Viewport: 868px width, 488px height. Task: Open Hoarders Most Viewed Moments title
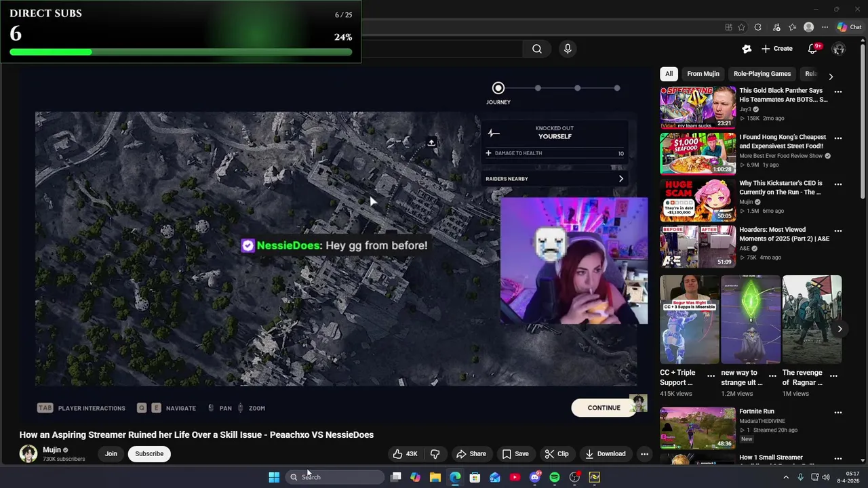coord(785,235)
